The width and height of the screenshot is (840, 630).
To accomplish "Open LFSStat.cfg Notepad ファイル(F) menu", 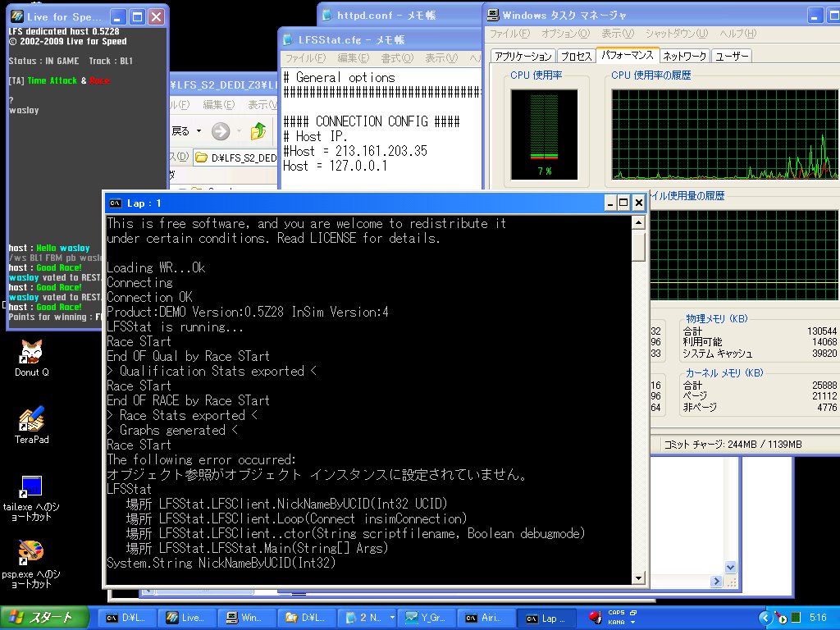I will tap(305, 58).
